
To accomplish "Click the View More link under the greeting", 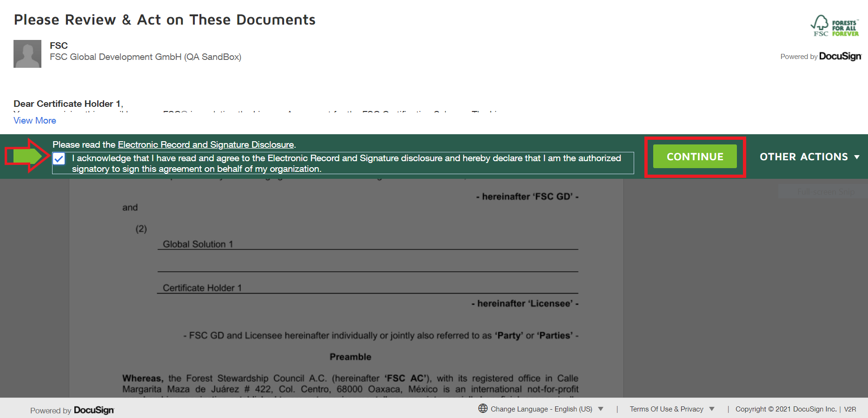I will (35, 121).
